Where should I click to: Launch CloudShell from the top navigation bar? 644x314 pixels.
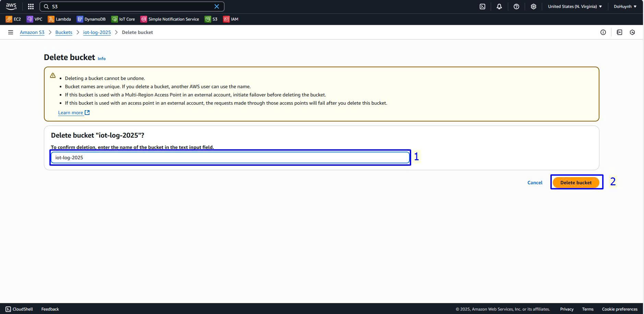click(x=482, y=7)
